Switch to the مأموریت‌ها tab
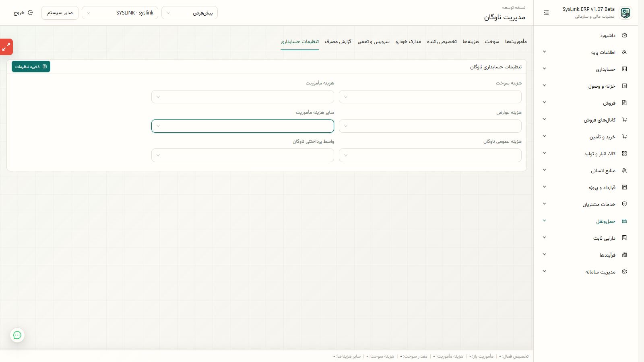The height and width of the screenshot is (362, 644). pos(516,41)
